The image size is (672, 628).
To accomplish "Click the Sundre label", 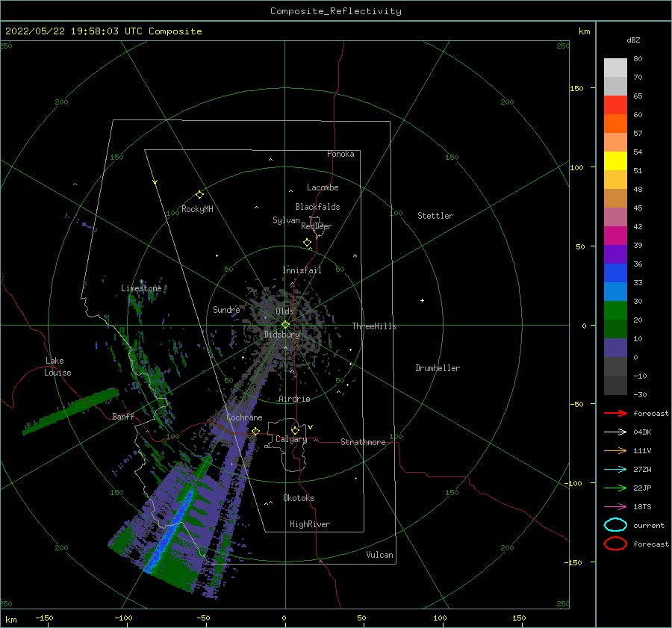I will point(226,309).
